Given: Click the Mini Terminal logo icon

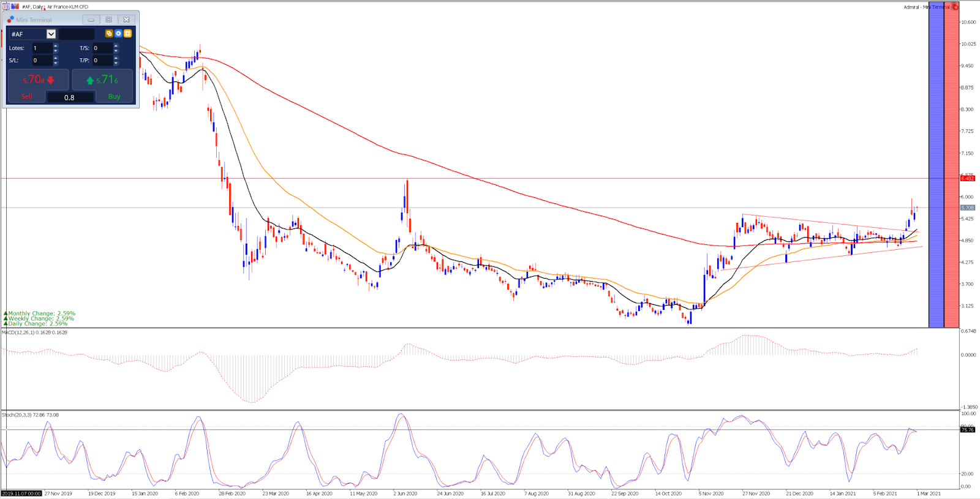Looking at the screenshot, I should (x=10, y=20).
